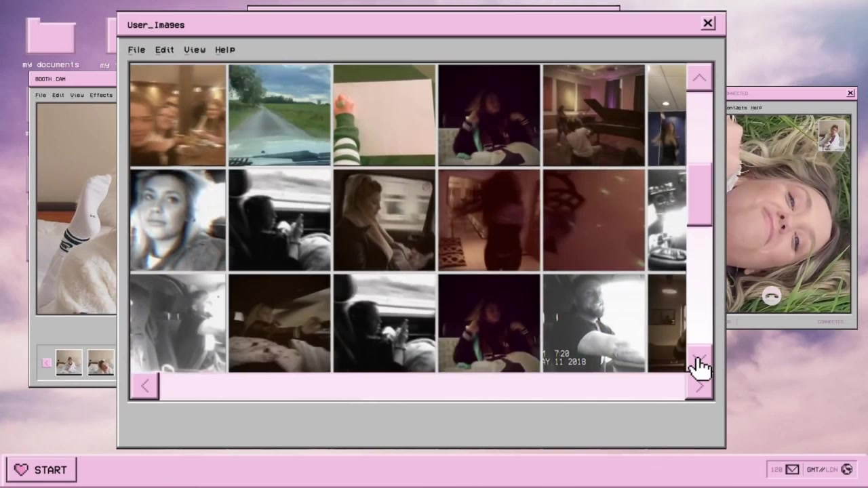Expand the View menu in User_Images

195,49
